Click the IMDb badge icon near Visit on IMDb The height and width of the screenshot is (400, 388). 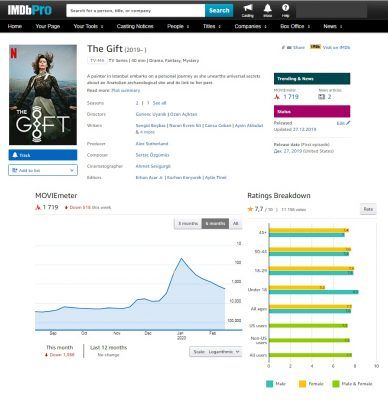[x=315, y=47]
